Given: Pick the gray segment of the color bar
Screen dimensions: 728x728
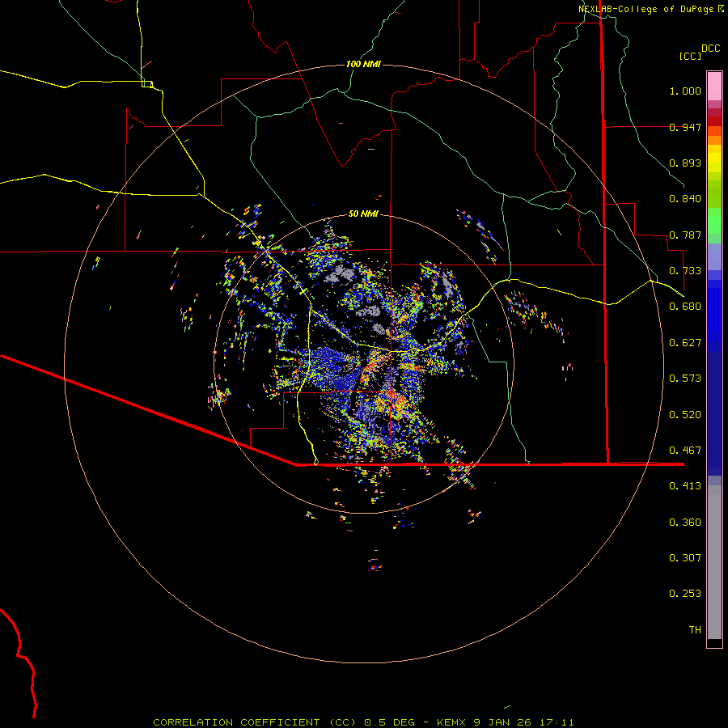Looking at the screenshot, I should [714, 562].
